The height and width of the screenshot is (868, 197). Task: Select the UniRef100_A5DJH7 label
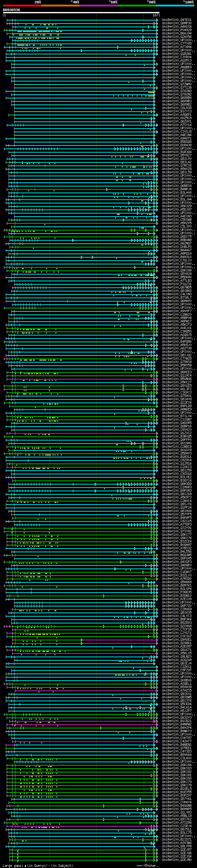tap(176, 210)
